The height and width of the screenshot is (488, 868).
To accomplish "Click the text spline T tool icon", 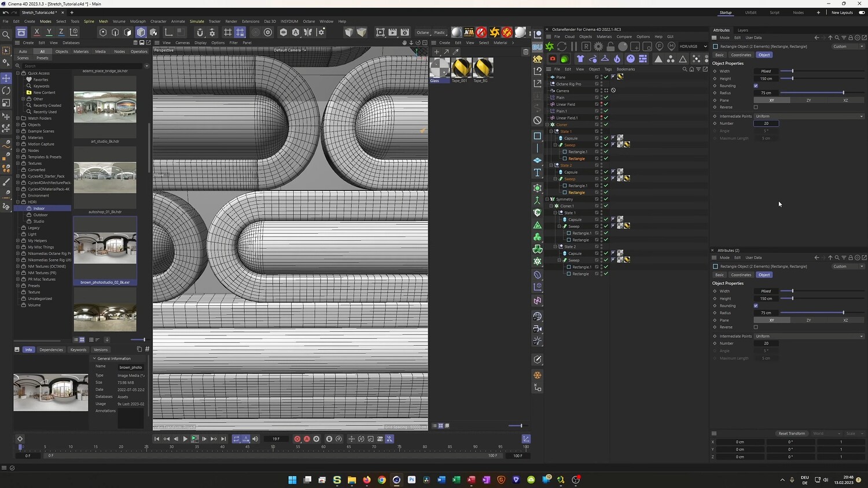I will (x=538, y=172).
